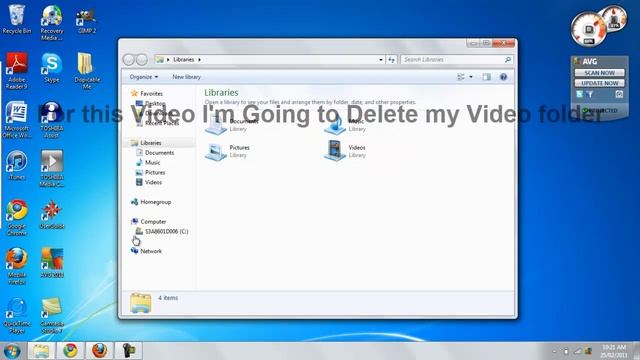
Task: Switch to Firefox in taskbar
Action: pyautogui.click(x=99, y=351)
